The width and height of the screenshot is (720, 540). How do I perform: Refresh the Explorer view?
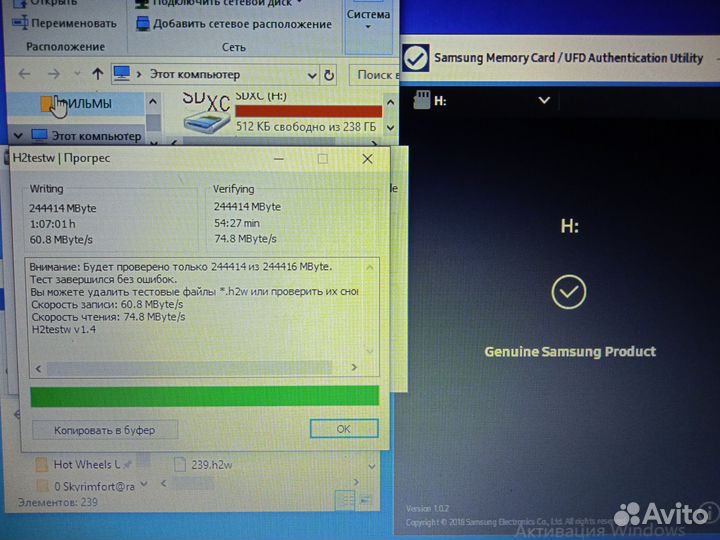pos(329,75)
